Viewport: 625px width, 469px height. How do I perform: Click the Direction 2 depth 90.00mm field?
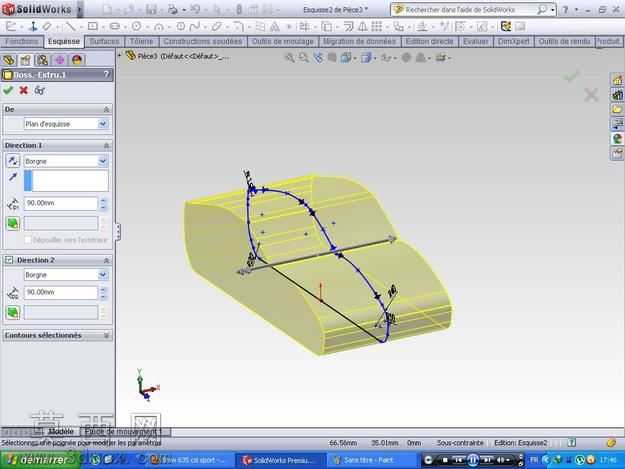point(61,292)
